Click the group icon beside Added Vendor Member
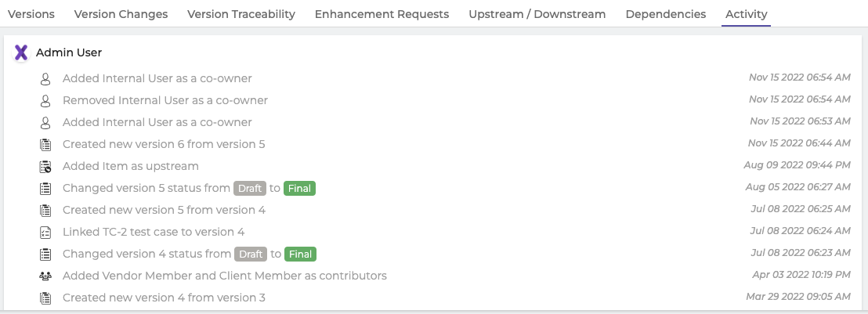 pos(45,276)
